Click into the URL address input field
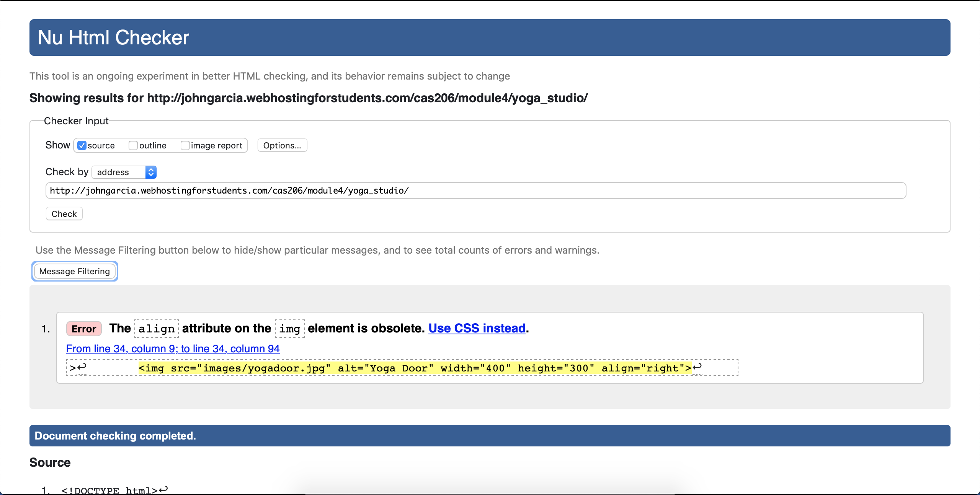The image size is (980, 495). tap(475, 191)
